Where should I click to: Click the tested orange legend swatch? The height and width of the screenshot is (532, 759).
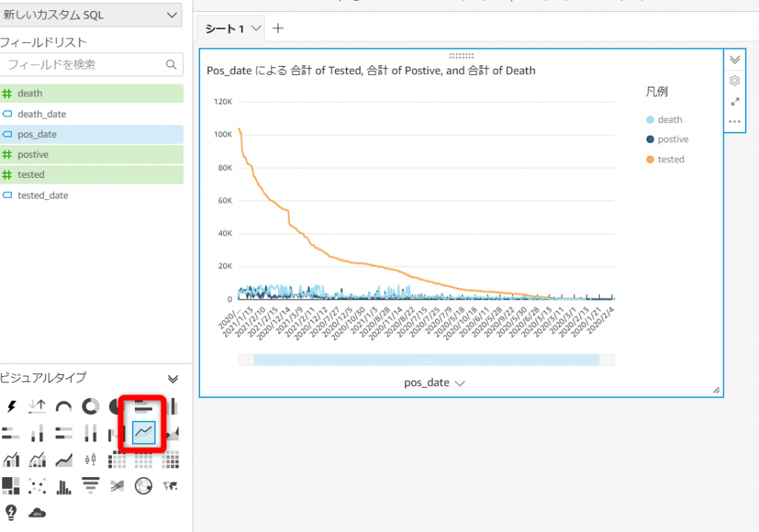pyautogui.click(x=650, y=159)
